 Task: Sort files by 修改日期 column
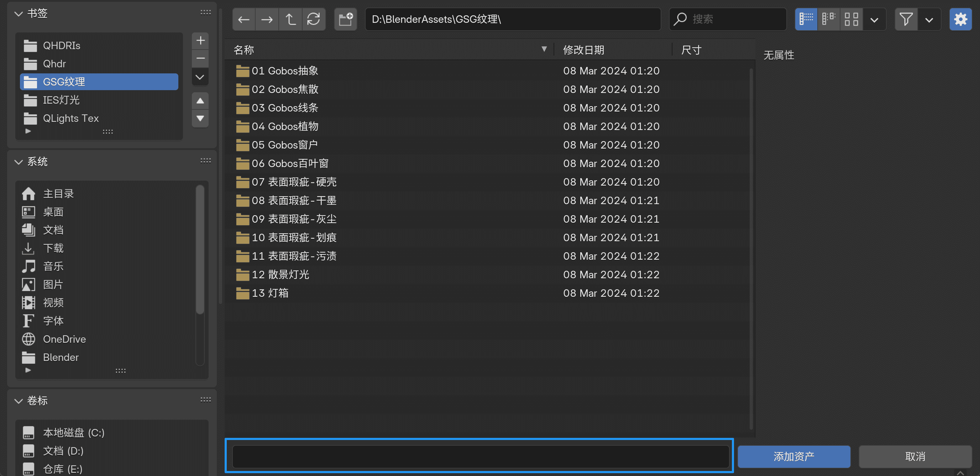613,50
